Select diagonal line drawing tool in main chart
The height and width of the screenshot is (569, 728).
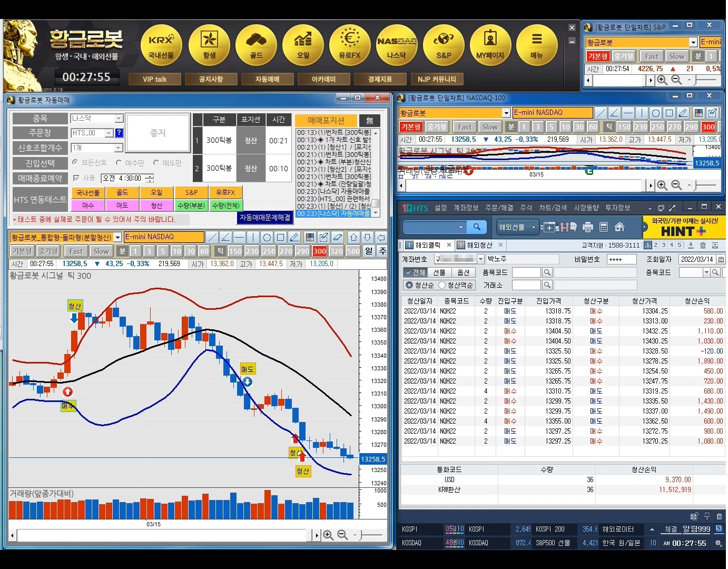click(212, 237)
